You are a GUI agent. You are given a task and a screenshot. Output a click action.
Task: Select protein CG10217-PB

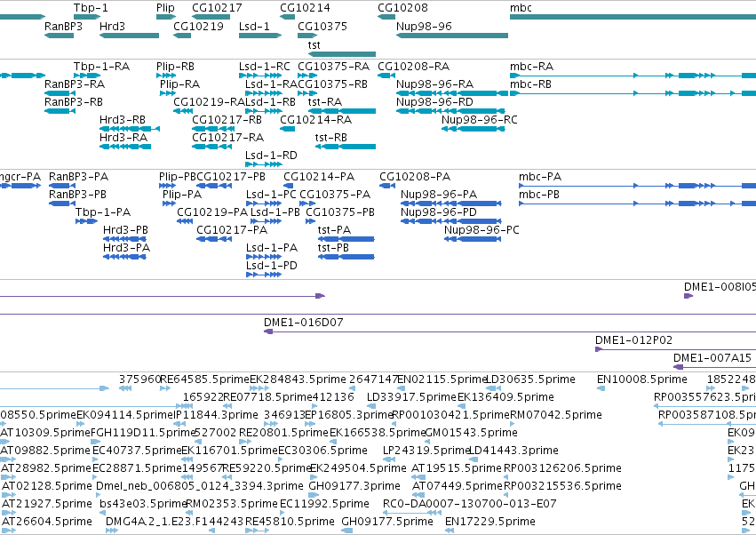[230, 177]
